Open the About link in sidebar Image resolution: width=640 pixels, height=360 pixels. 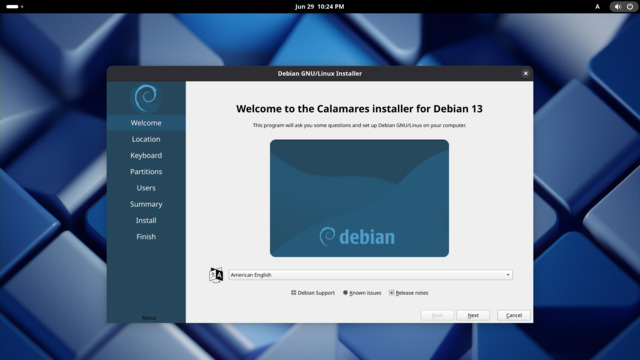coord(146,318)
